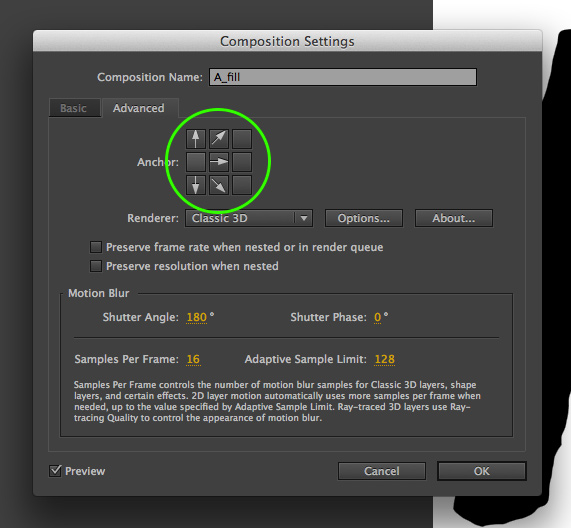Select the top-center anchor with diagonal up-right arrow
This screenshot has width=571, height=528.
pyautogui.click(x=219, y=139)
